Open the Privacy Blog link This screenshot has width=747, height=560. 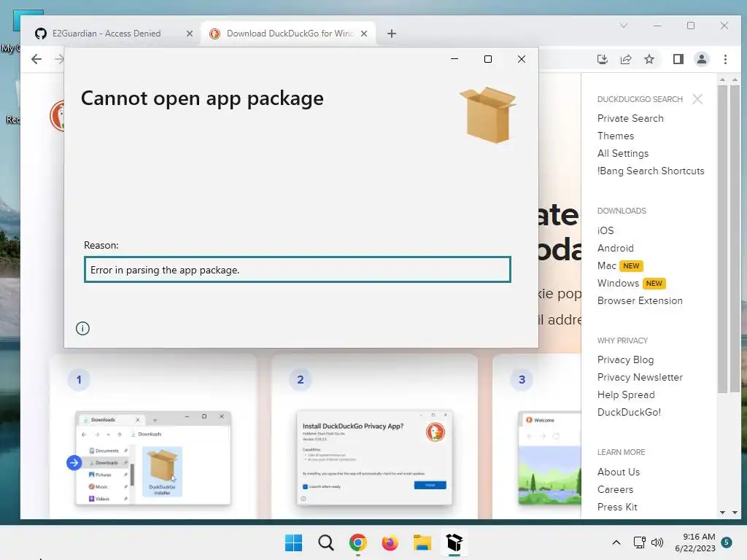(625, 359)
